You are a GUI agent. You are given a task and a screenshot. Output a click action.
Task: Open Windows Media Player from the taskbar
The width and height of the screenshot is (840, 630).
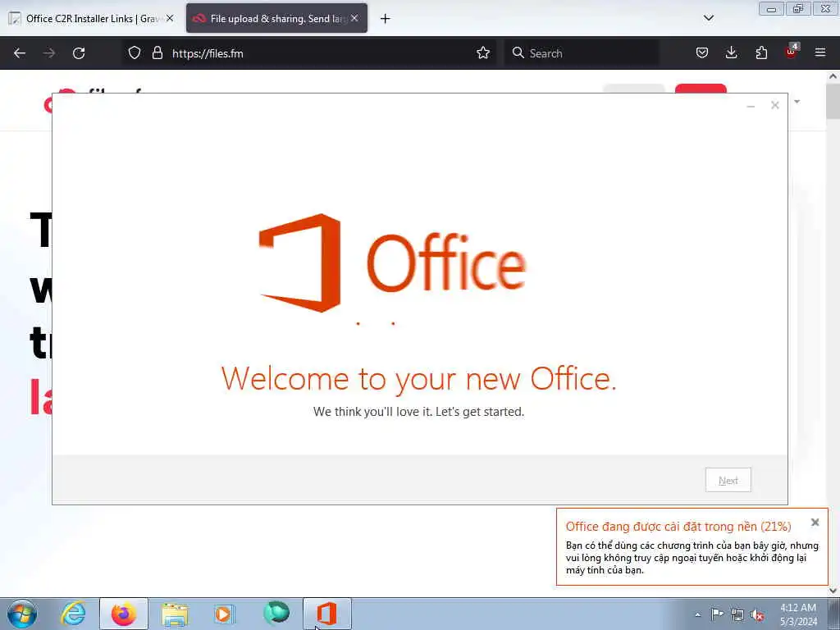pyautogui.click(x=225, y=614)
